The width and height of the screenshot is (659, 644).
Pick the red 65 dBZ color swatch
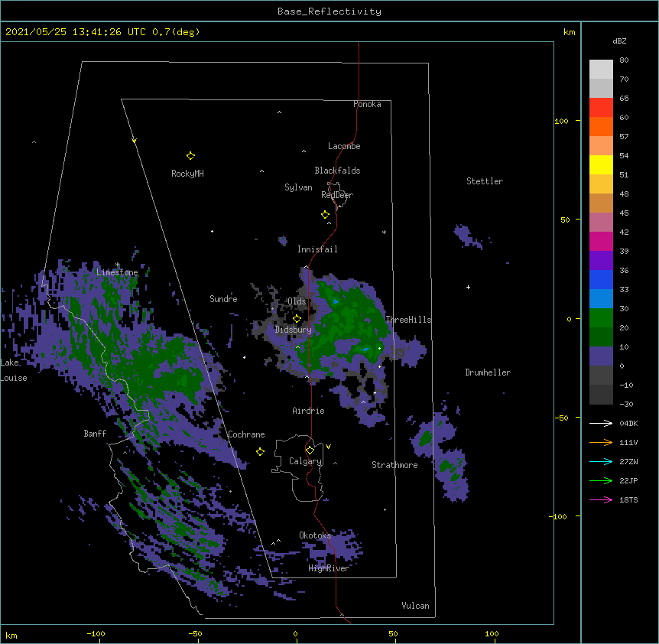601,107
